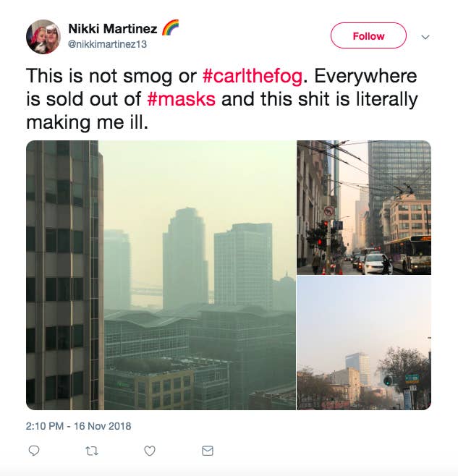This screenshot has height=476, width=458.
Task: Retweet this post using the retweet icon
Action: tap(92, 451)
